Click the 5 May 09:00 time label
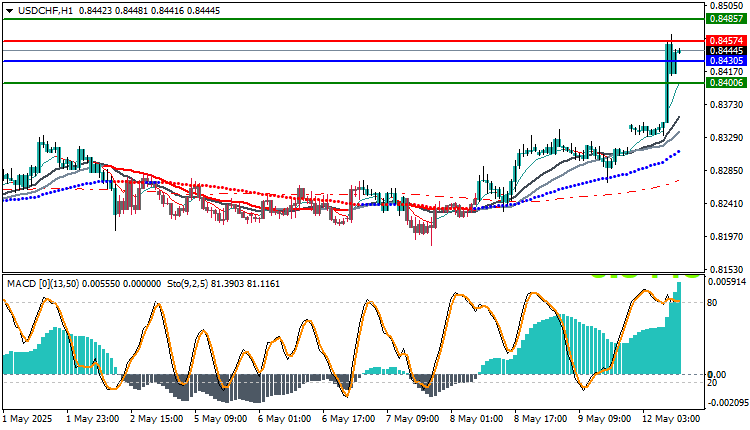 (221, 419)
